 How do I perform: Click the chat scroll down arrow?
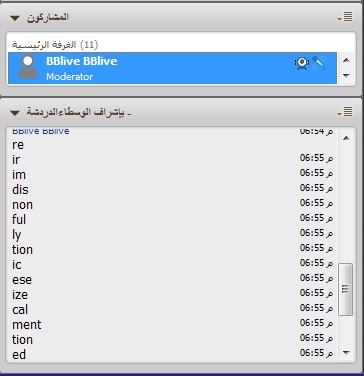point(346,352)
